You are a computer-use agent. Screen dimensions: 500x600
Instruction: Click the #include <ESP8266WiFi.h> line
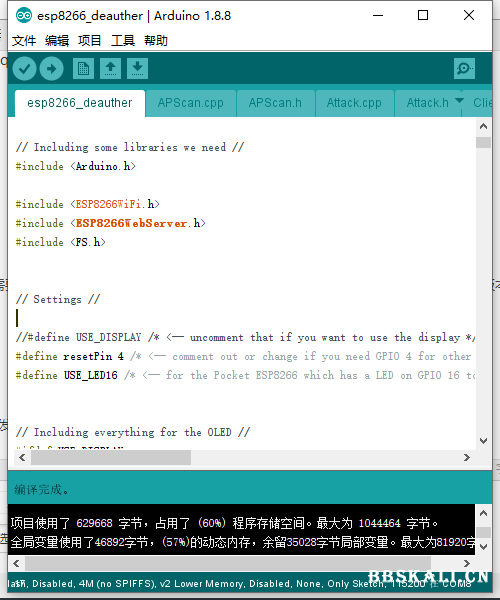(87, 204)
